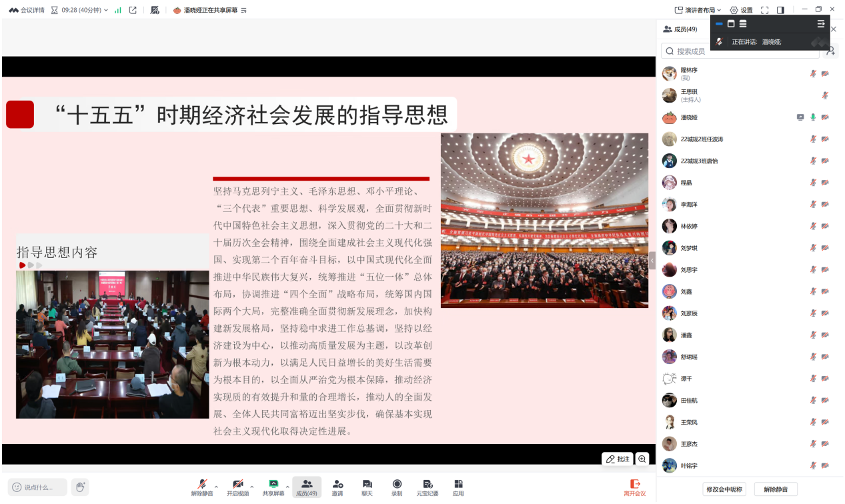Open the 聊天 chat panel
Viewport: 845px width, 504px height.
(367, 487)
